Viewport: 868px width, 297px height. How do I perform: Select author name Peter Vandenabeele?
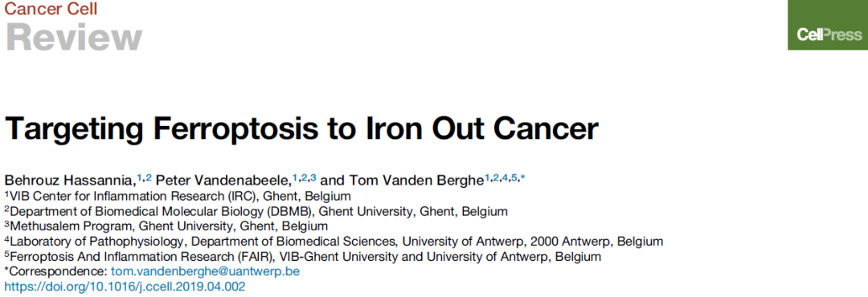point(223,180)
